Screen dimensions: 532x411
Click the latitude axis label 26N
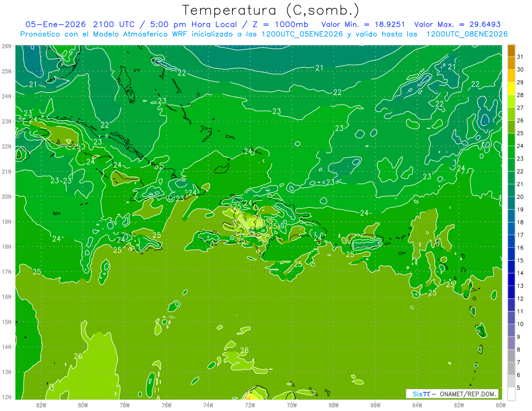pos(7,46)
